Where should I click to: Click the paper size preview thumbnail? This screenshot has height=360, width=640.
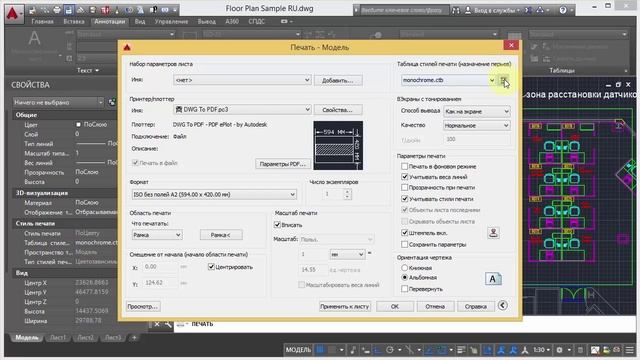338,145
